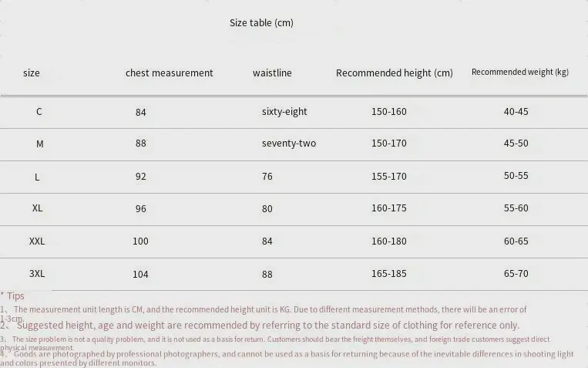This screenshot has width=588, height=368.
Task: Click recommended weight "60-65" cell
Action: tap(516, 241)
